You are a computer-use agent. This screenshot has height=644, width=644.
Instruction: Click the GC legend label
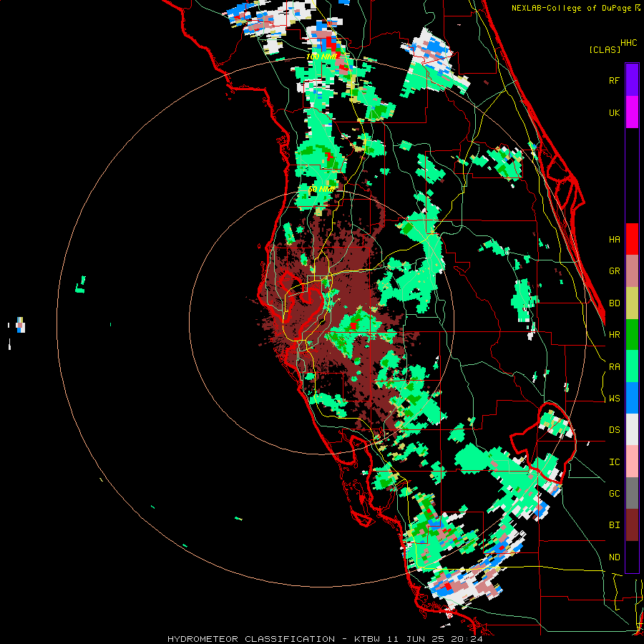[x=614, y=494]
